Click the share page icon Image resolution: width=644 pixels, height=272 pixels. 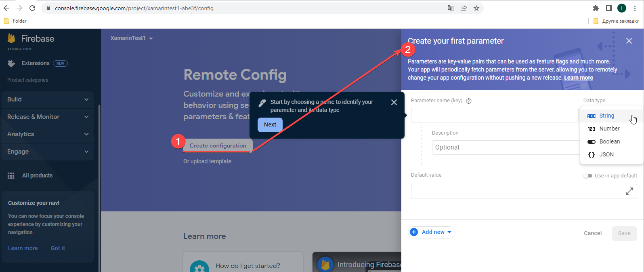pos(464,8)
